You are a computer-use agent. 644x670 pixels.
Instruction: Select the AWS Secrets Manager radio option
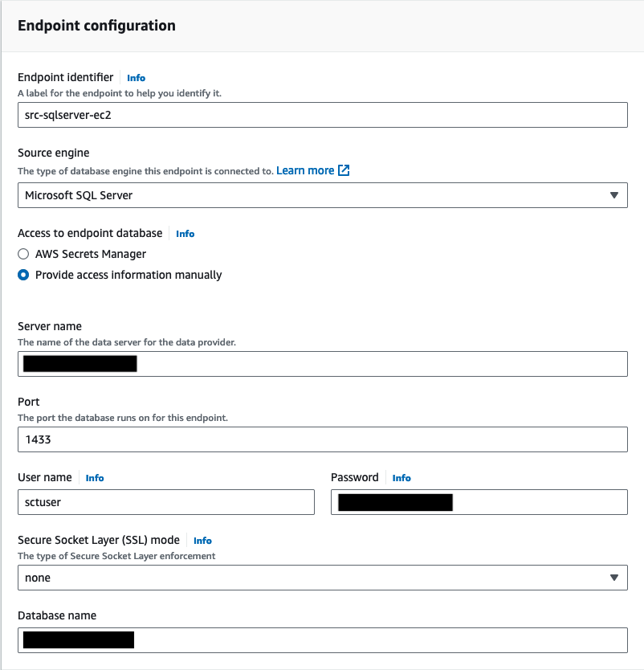click(24, 254)
